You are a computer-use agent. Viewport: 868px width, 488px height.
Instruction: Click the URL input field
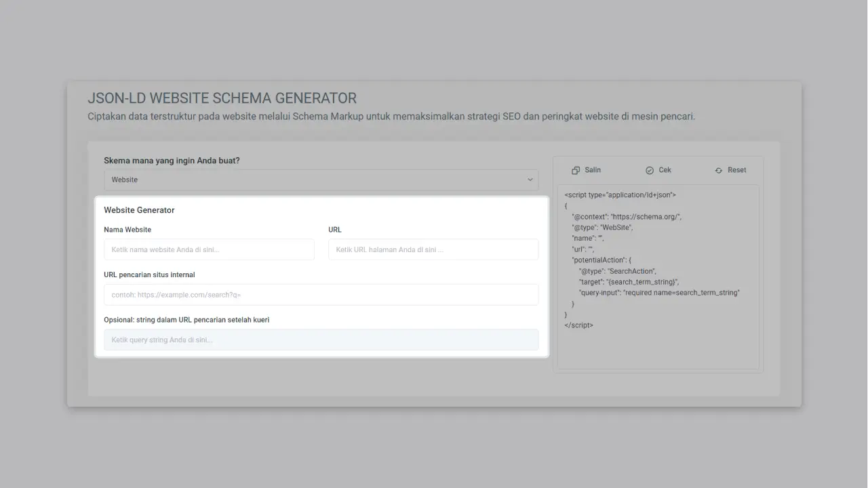433,249
